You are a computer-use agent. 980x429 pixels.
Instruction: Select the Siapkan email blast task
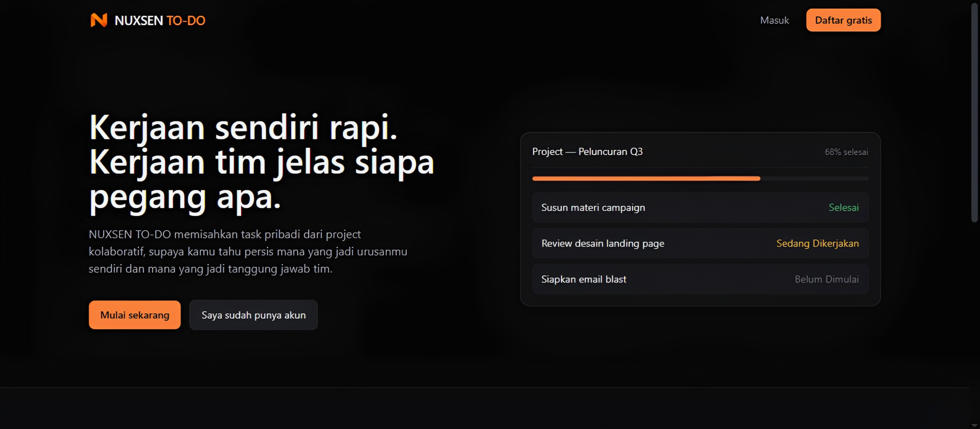tap(700, 279)
